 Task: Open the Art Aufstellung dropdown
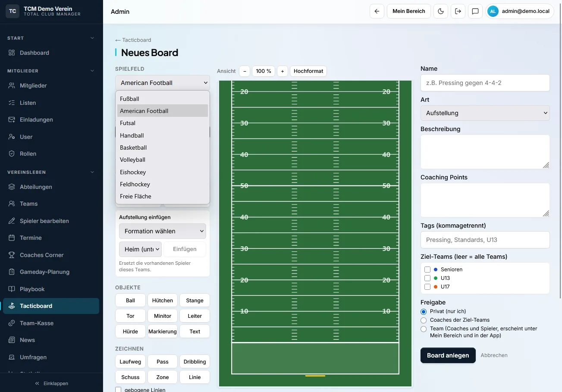pos(485,113)
